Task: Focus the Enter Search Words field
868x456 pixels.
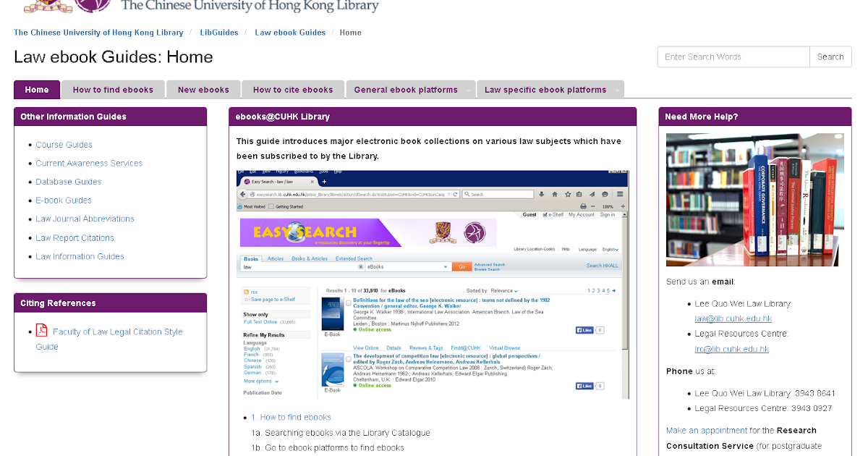Action: [733, 56]
